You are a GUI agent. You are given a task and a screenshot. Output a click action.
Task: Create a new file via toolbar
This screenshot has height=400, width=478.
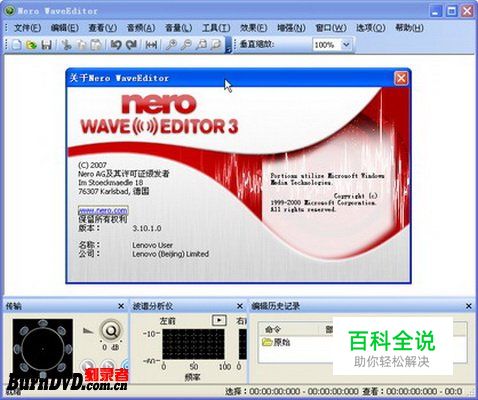(x=17, y=45)
